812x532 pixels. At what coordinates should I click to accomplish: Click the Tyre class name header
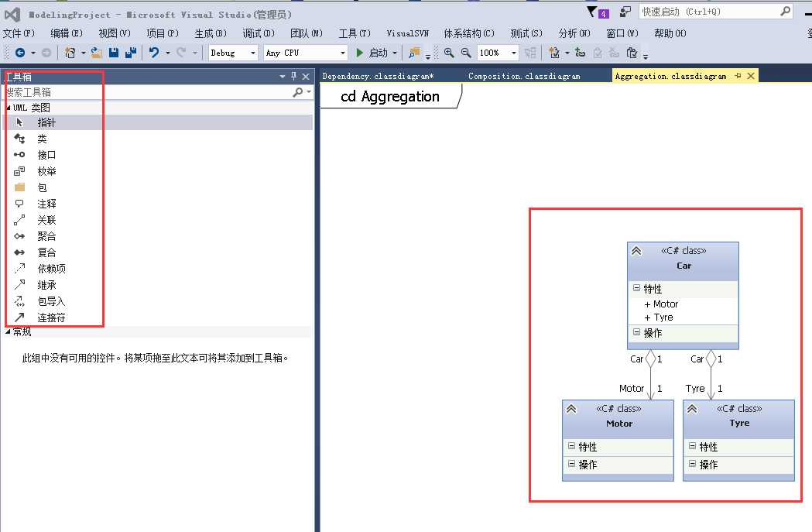click(x=739, y=423)
